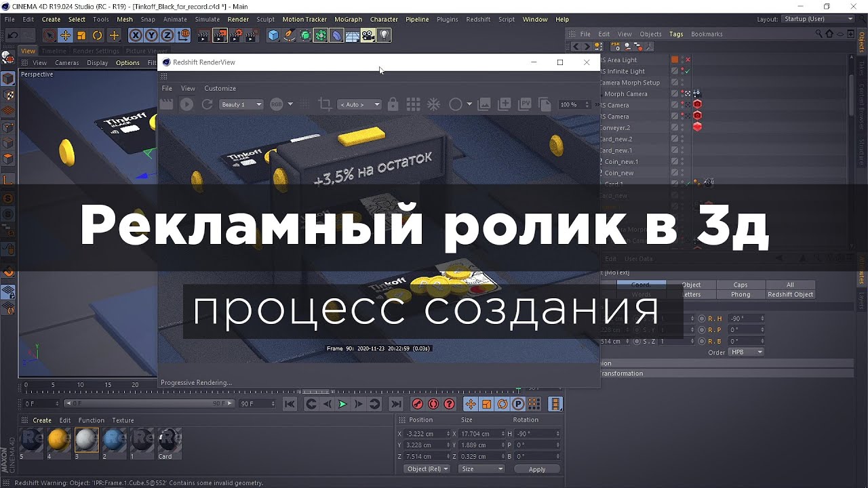Image resolution: width=868 pixels, height=488 pixels.
Task: Open the Redshift Object attributes tab
Action: point(790,294)
